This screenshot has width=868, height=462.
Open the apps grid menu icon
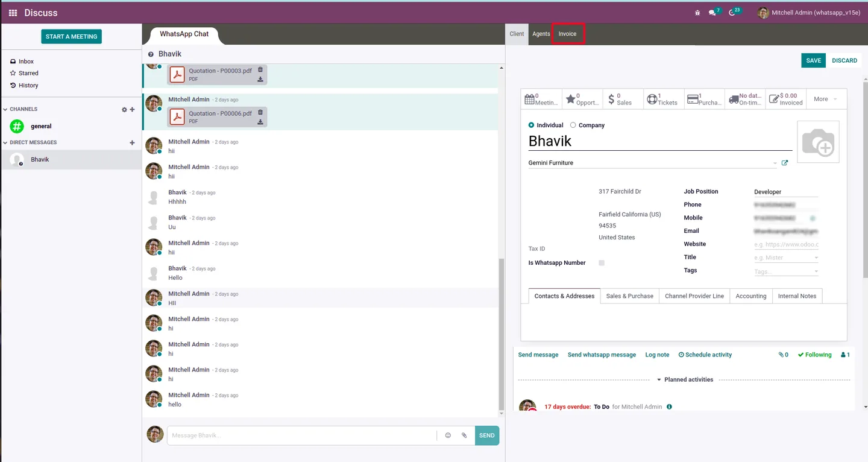(x=13, y=13)
